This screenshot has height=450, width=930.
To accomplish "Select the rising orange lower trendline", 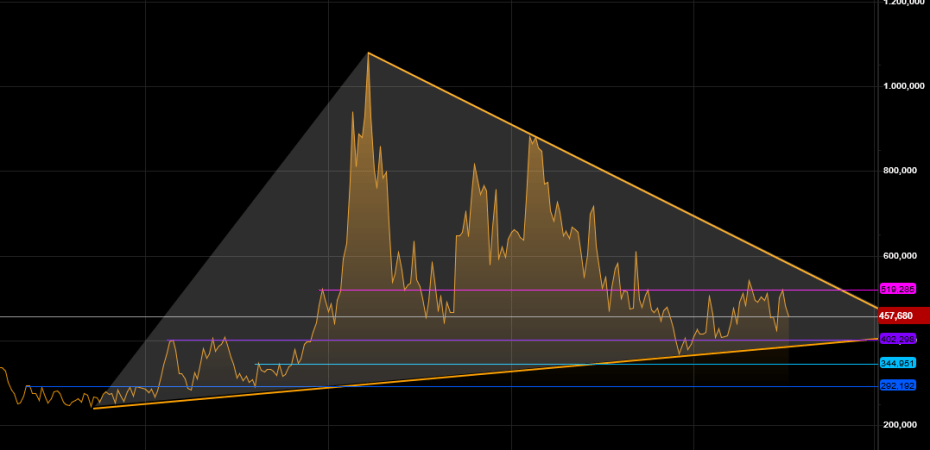I will tap(500, 371).
